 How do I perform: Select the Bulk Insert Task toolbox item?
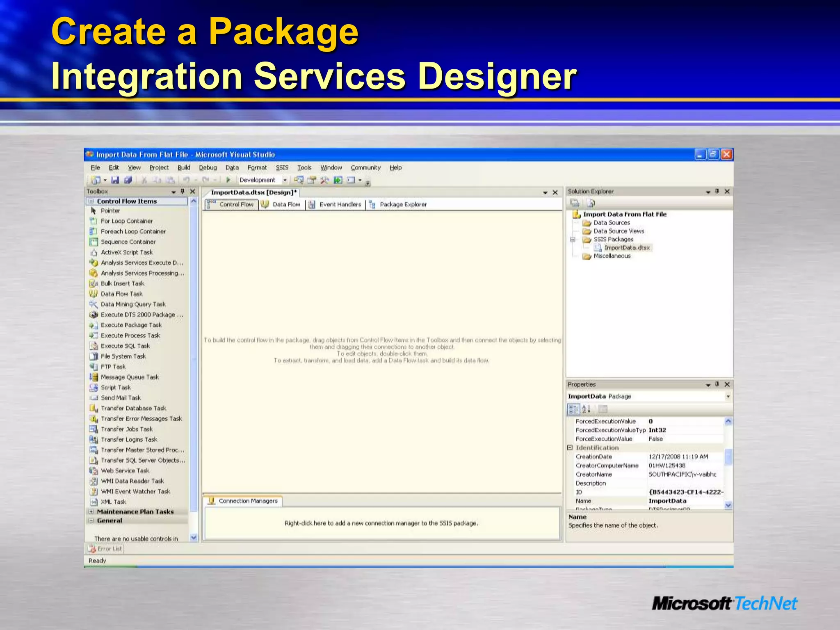point(123,284)
